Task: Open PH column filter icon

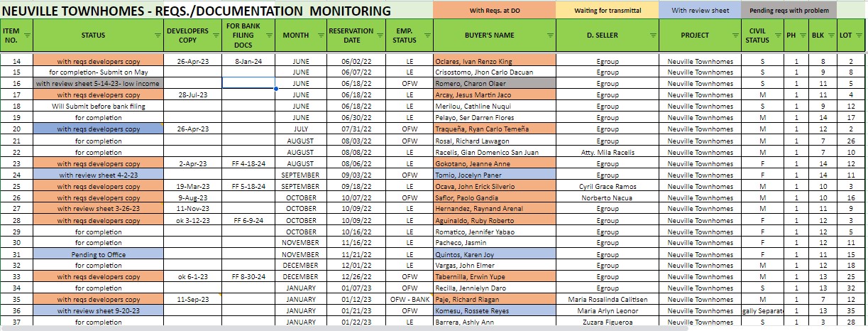Action: tap(802, 35)
